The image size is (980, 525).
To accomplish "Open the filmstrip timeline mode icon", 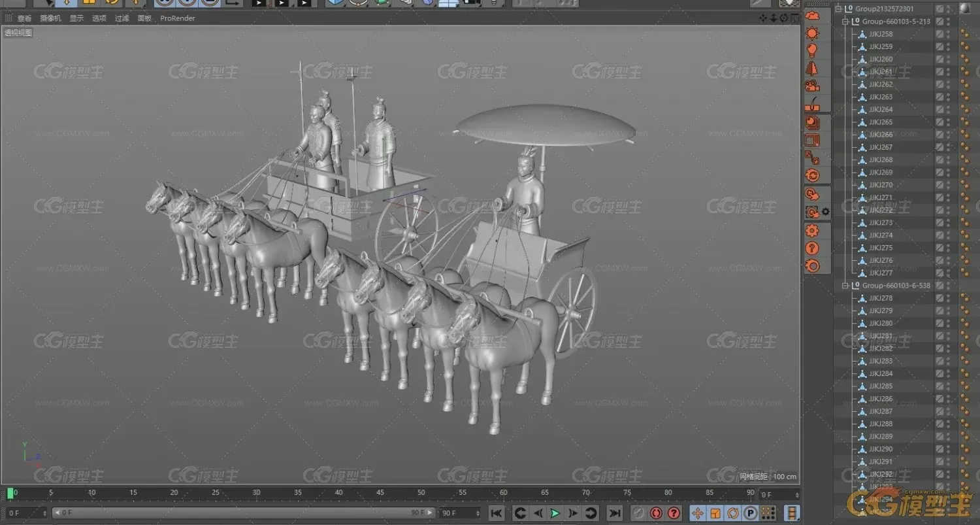I will click(x=792, y=513).
